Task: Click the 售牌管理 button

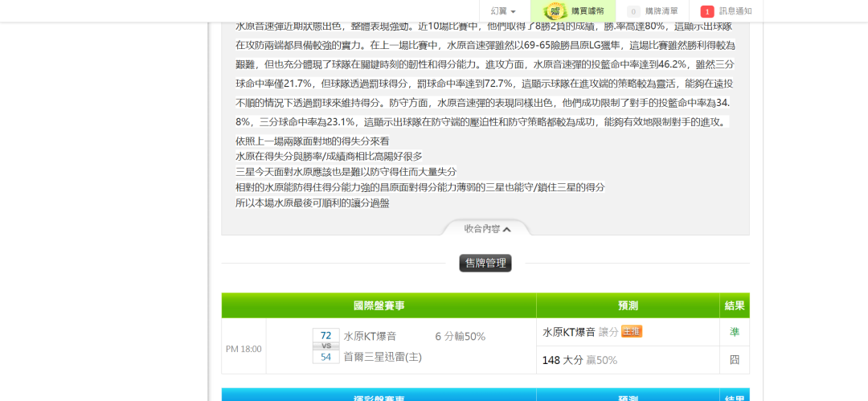Action: (485, 263)
